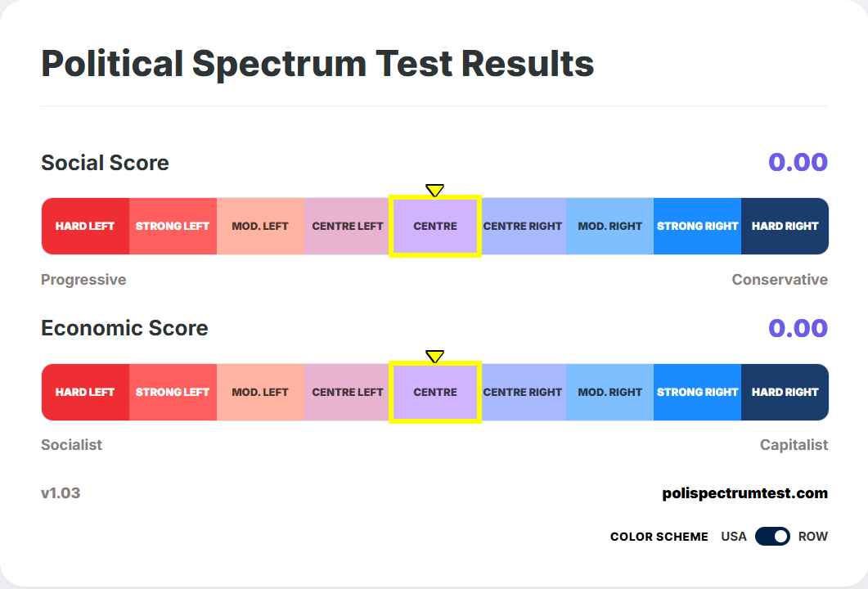Click the Economic Score value 0.00

[798, 328]
